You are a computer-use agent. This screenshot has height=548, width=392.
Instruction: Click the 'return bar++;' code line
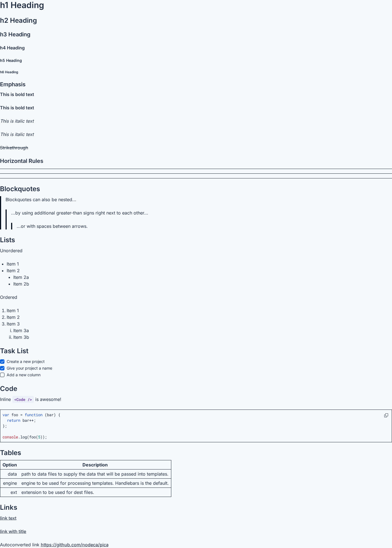click(x=21, y=420)
